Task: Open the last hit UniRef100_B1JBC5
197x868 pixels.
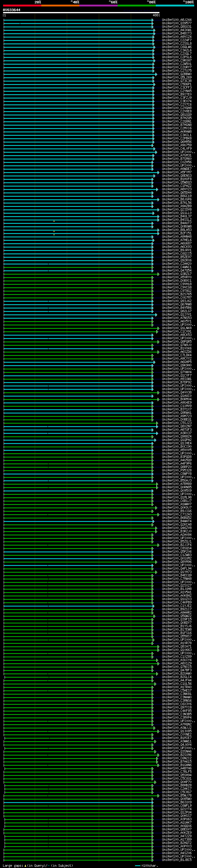Action: tap(176, 860)
